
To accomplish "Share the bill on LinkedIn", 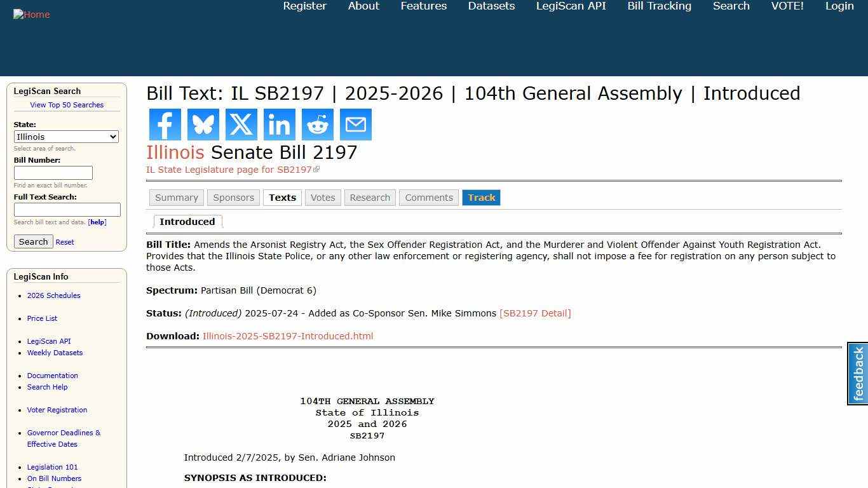I will [x=279, y=124].
